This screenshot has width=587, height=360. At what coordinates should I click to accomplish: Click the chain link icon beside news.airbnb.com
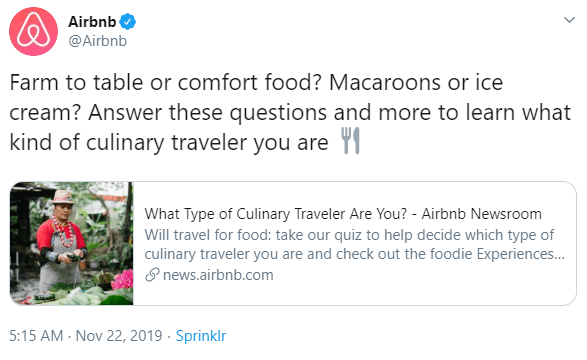coord(152,275)
